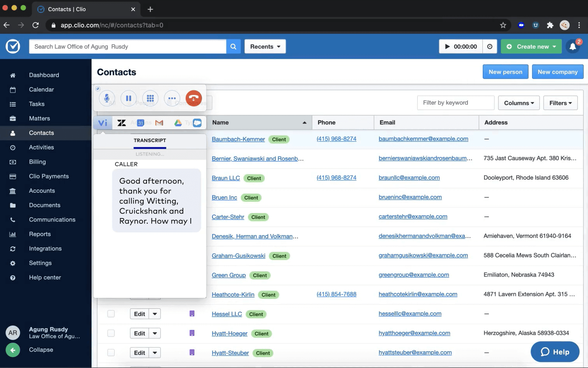Viewport: 588px width, 368px height.
Task: Switch to the Transcript tab
Action: point(150,141)
